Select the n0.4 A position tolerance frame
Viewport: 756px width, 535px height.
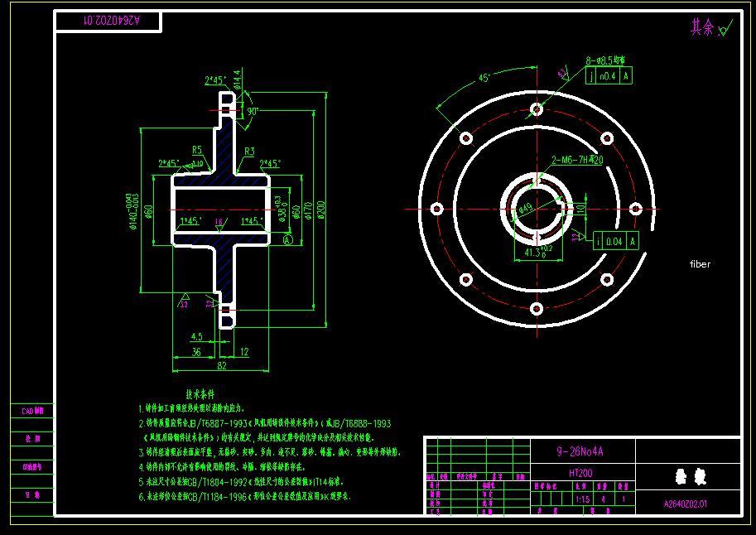609,76
